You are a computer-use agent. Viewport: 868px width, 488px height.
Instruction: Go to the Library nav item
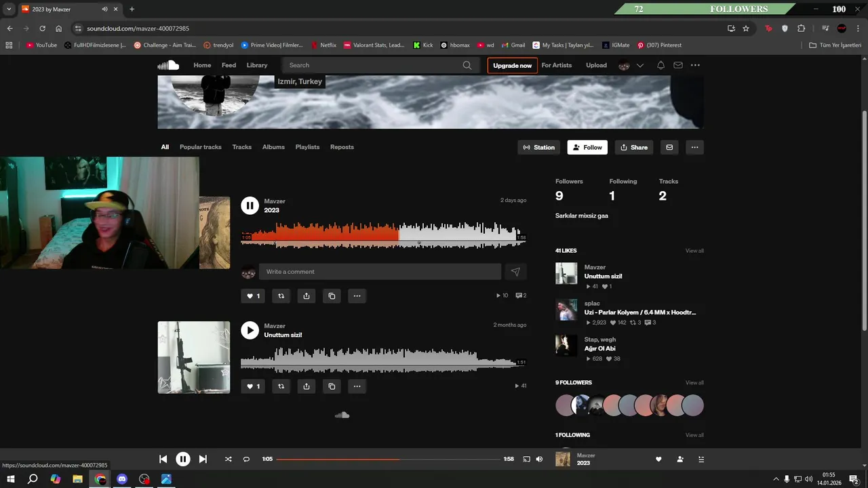pyautogui.click(x=257, y=65)
